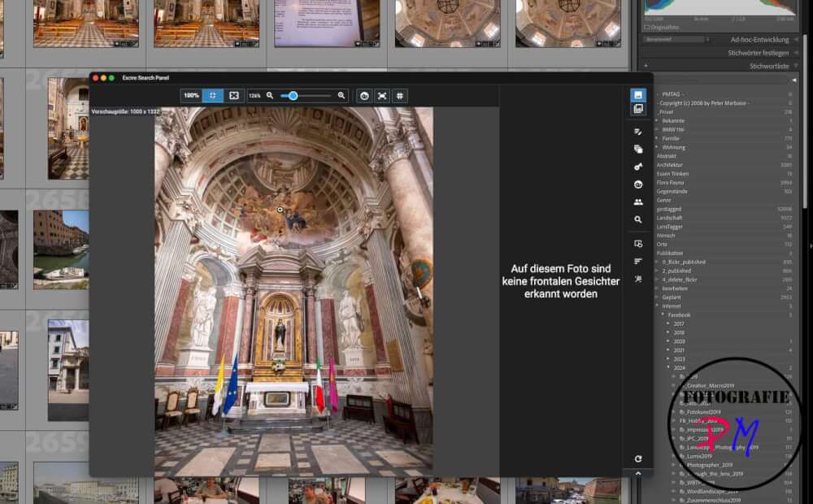Select the Architektur keyword
Viewport: 813px width, 504px height.
(670, 165)
